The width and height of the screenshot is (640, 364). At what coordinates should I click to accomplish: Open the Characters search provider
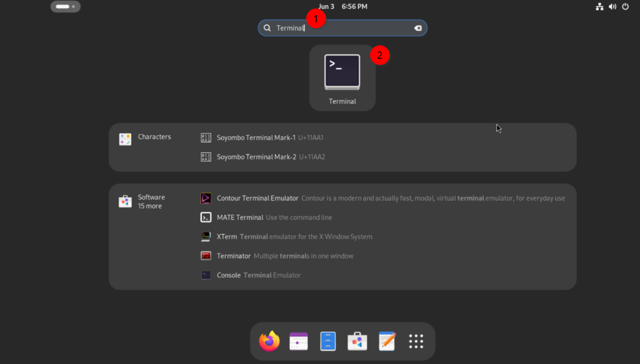pos(145,138)
